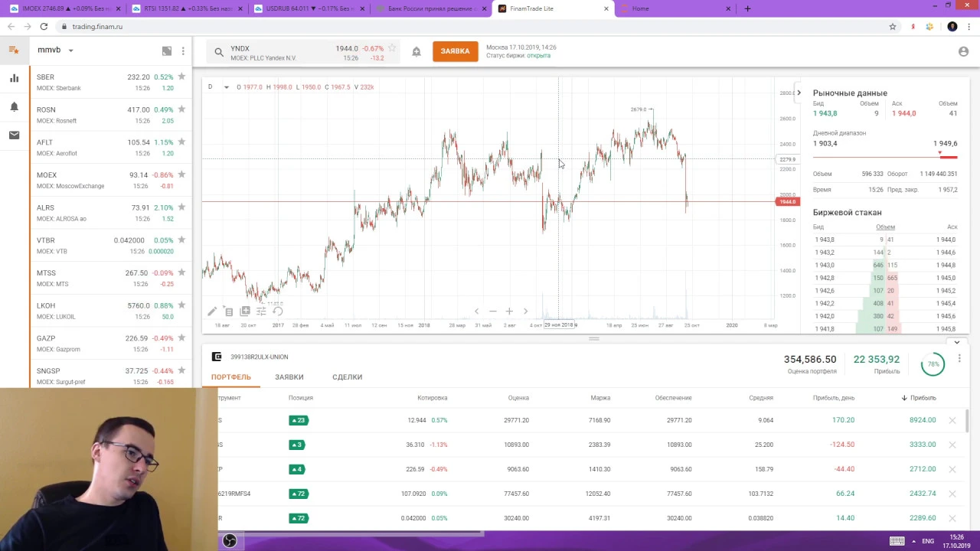Click the instrument search magnifier icon

click(219, 52)
